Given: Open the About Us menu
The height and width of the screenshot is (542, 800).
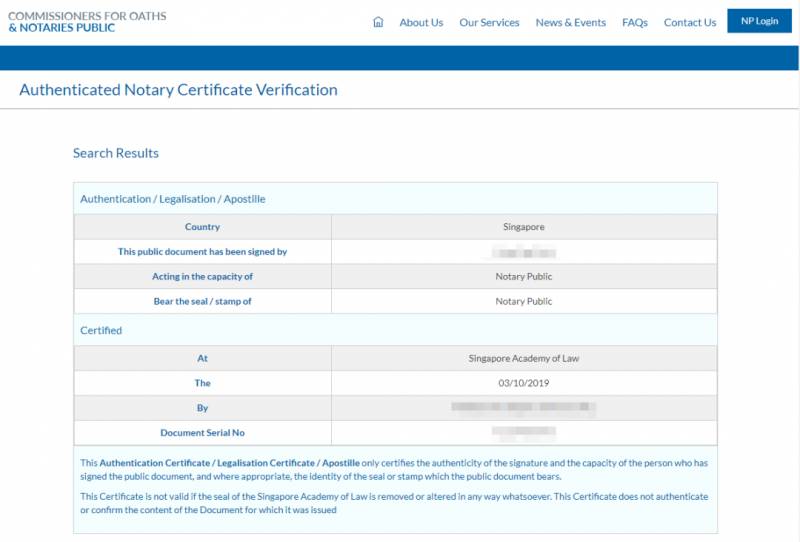Looking at the screenshot, I should tap(421, 22).
